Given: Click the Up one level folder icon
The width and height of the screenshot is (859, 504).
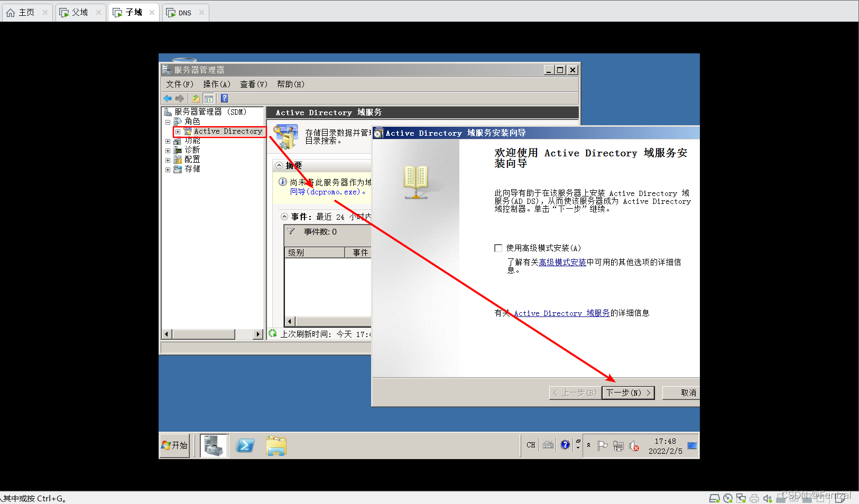Looking at the screenshot, I should coord(196,98).
